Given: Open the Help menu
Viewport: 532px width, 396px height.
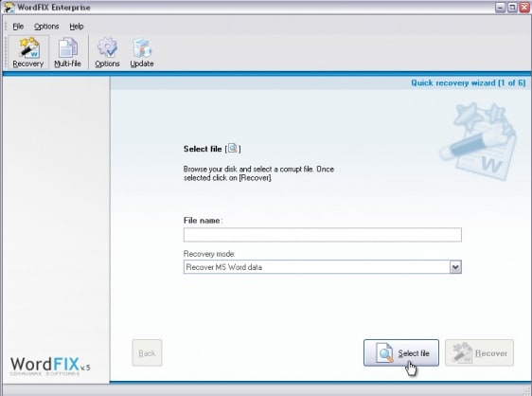Looking at the screenshot, I should [77, 27].
